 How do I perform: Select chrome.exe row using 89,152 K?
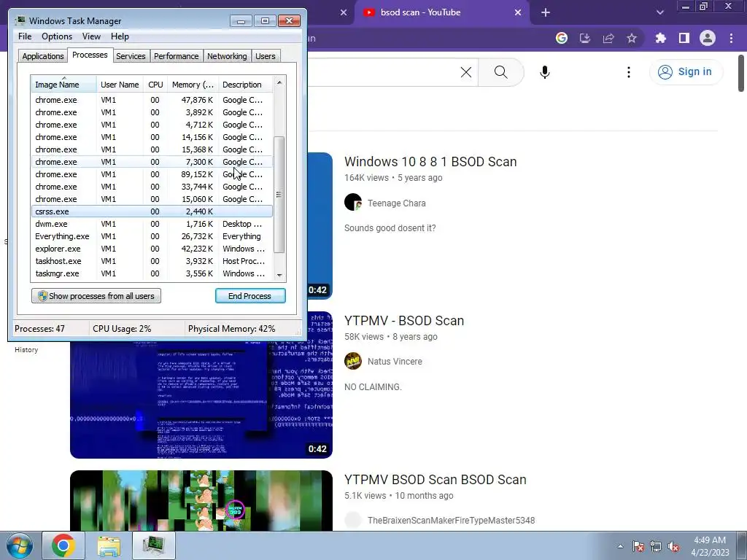coord(152,174)
